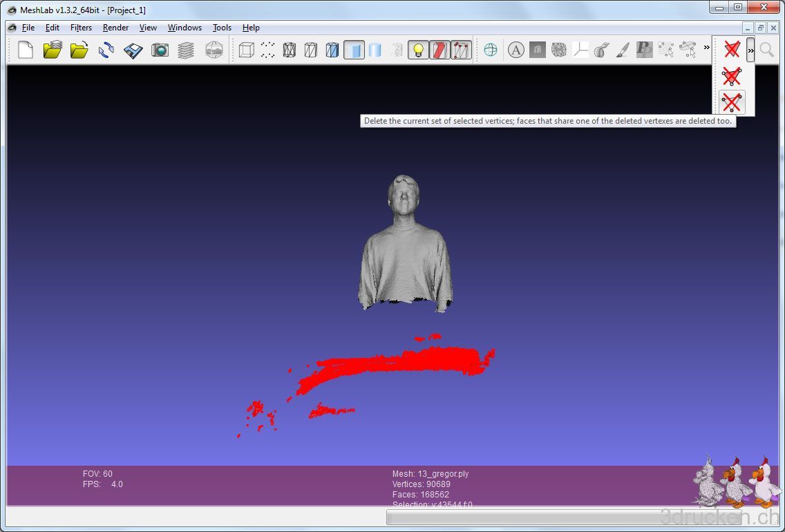Open the File menu
The image size is (785, 532).
(28, 28)
